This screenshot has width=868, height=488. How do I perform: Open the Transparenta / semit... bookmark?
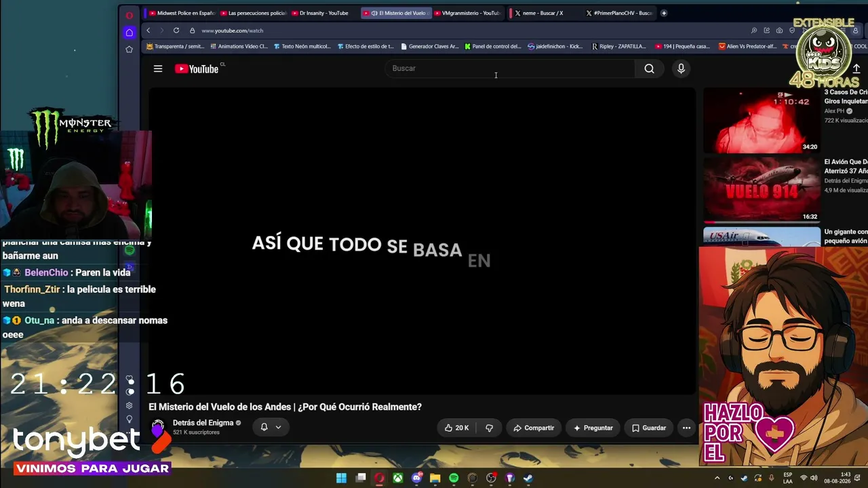click(x=175, y=47)
